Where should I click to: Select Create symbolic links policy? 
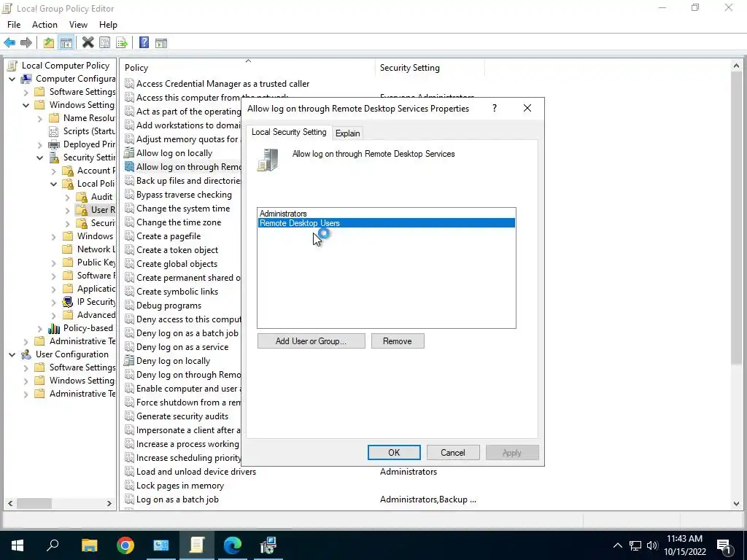pyautogui.click(x=177, y=292)
